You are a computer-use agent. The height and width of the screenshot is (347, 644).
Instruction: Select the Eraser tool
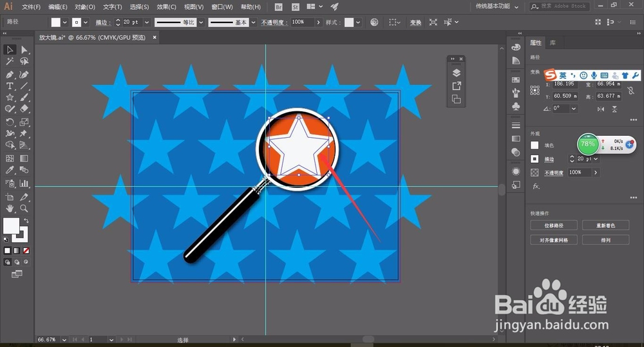coord(24,109)
